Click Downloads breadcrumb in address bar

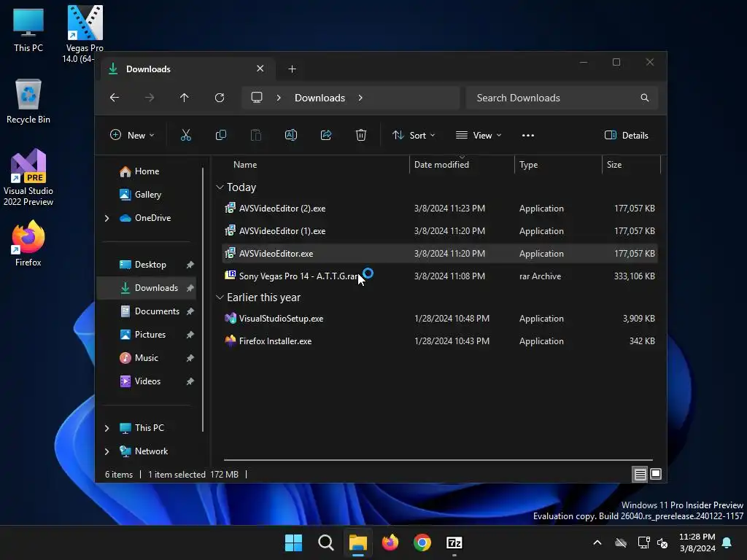click(320, 98)
